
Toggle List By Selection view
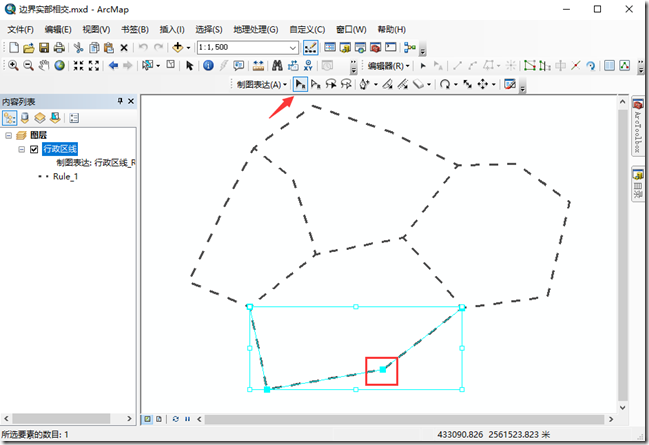(55, 118)
